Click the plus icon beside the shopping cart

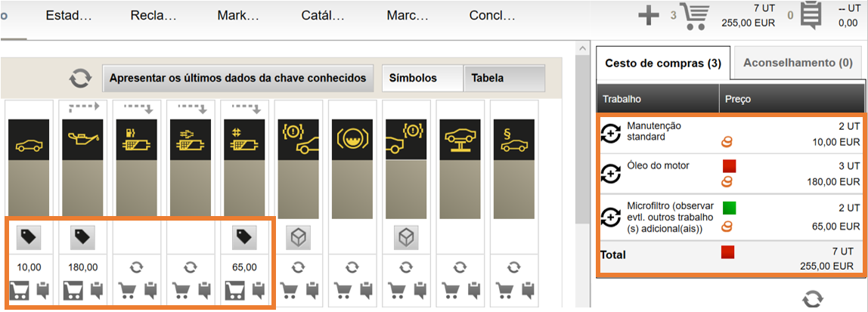[648, 16]
